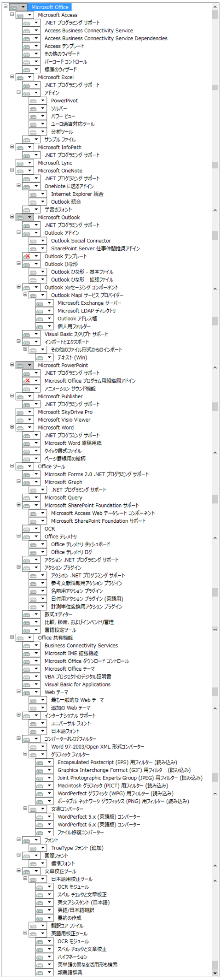Click the scrollbar down arrow at bottom

(215, 973)
